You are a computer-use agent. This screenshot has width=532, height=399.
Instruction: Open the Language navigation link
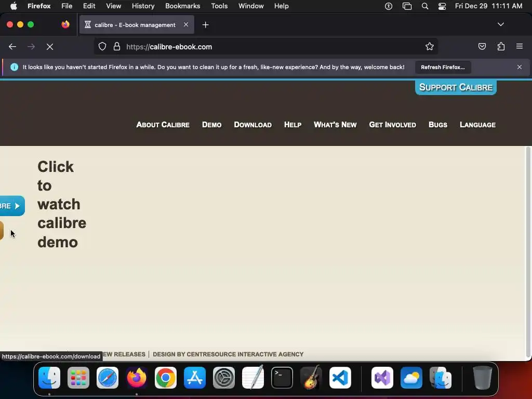(478, 125)
